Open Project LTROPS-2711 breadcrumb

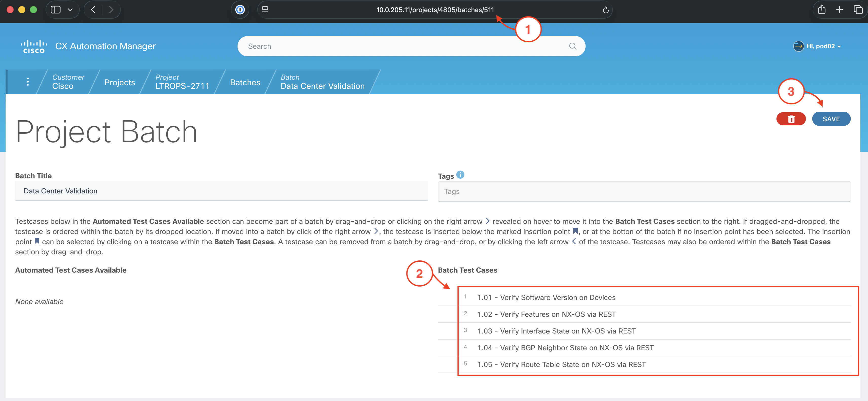click(x=182, y=82)
